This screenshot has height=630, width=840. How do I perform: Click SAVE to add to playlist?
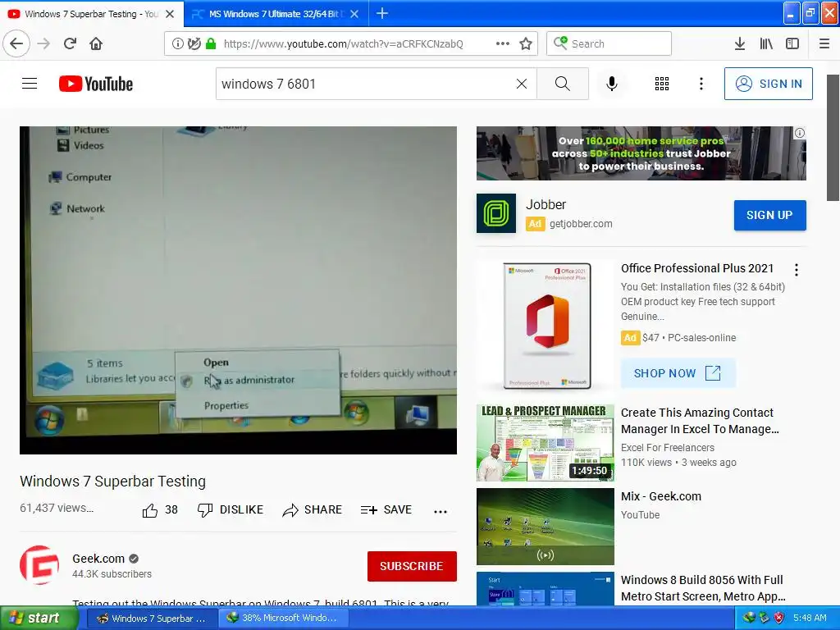pos(386,510)
